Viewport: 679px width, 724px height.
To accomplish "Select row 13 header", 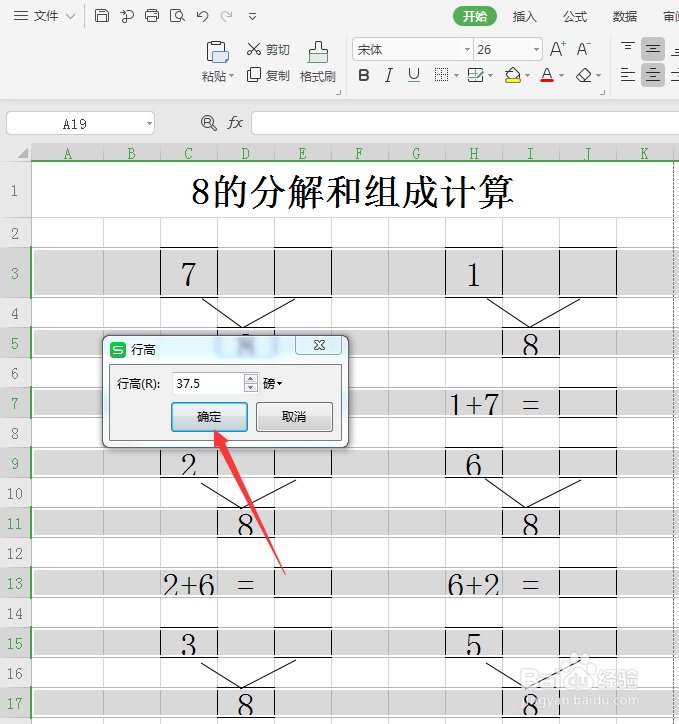I will [x=15, y=583].
